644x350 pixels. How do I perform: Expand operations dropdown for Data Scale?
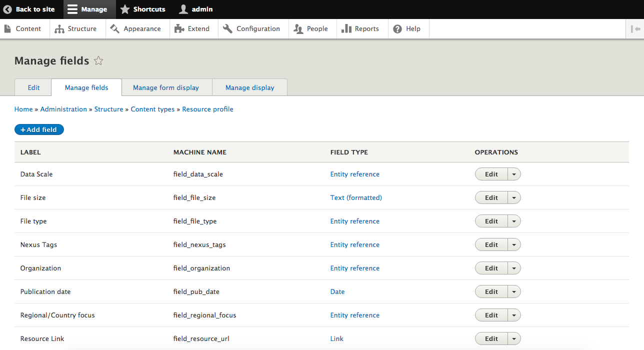tap(514, 174)
